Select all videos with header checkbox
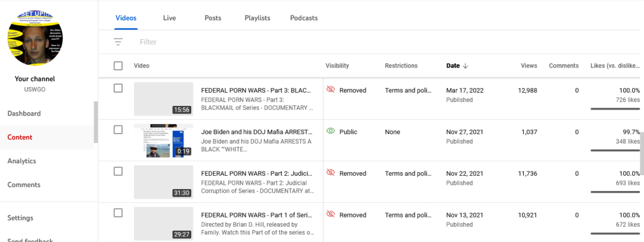644x242 pixels. click(x=118, y=66)
